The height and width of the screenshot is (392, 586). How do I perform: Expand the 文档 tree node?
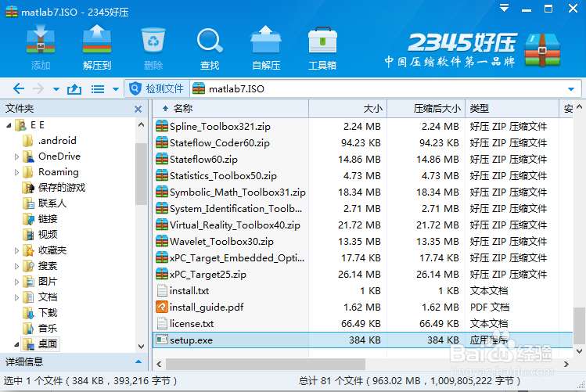pyautogui.click(x=16, y=298)
